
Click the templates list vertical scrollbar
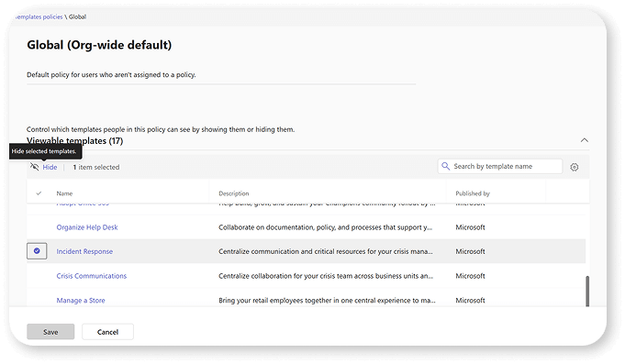point(587,292)
